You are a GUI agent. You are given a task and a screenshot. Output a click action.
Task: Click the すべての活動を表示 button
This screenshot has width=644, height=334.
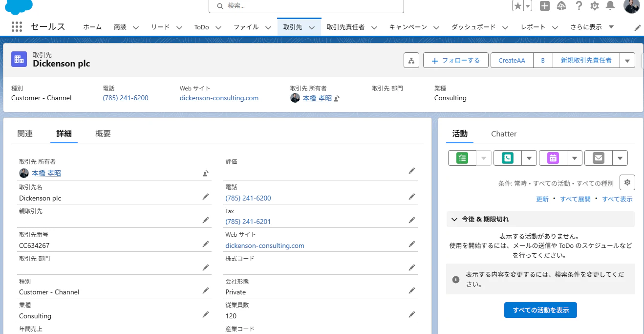point(540,310)
